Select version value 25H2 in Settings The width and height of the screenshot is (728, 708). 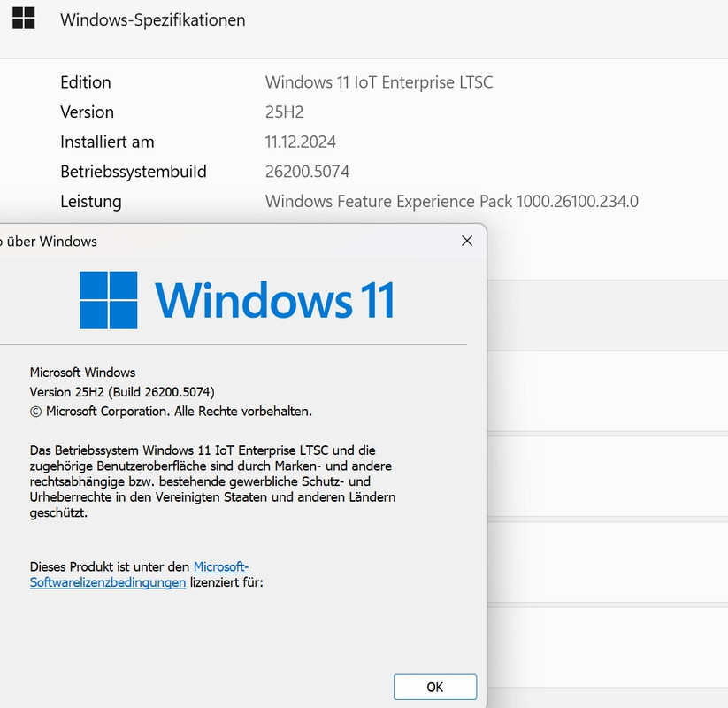click(x=284, y=112)
